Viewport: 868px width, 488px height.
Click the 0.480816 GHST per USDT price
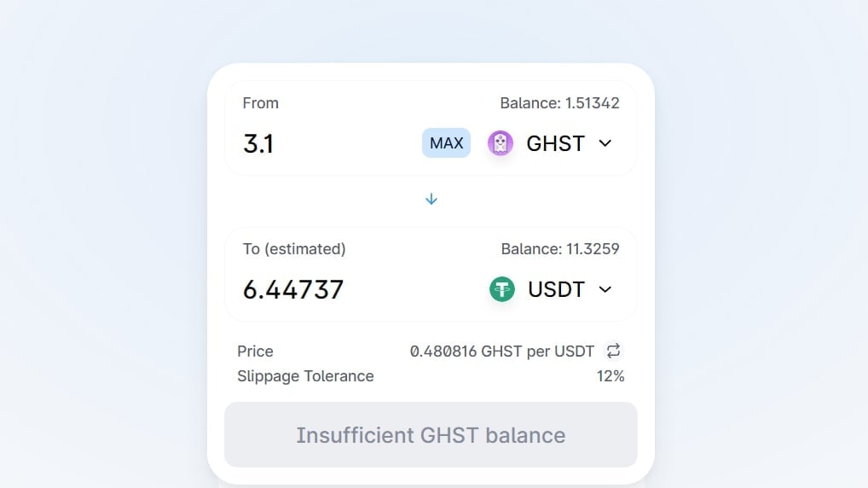502,351
